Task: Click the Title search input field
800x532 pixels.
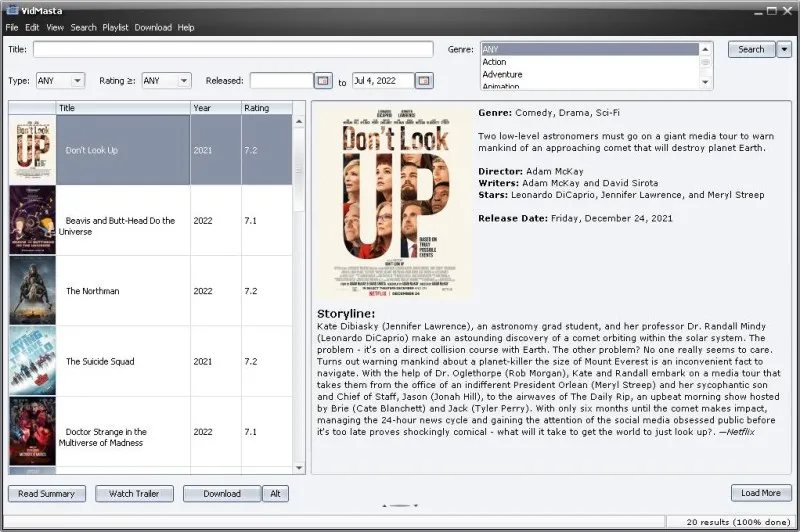Action: point(233,49)
